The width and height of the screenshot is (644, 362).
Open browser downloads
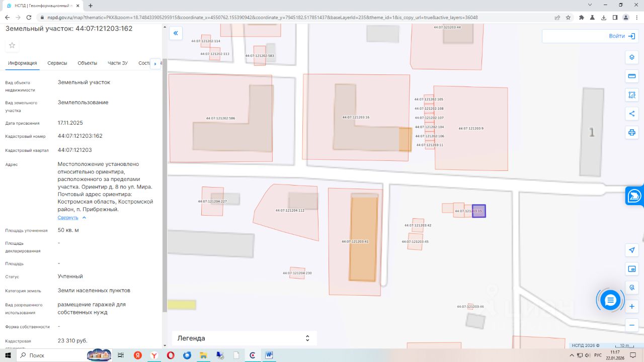(x=604, y=17)
